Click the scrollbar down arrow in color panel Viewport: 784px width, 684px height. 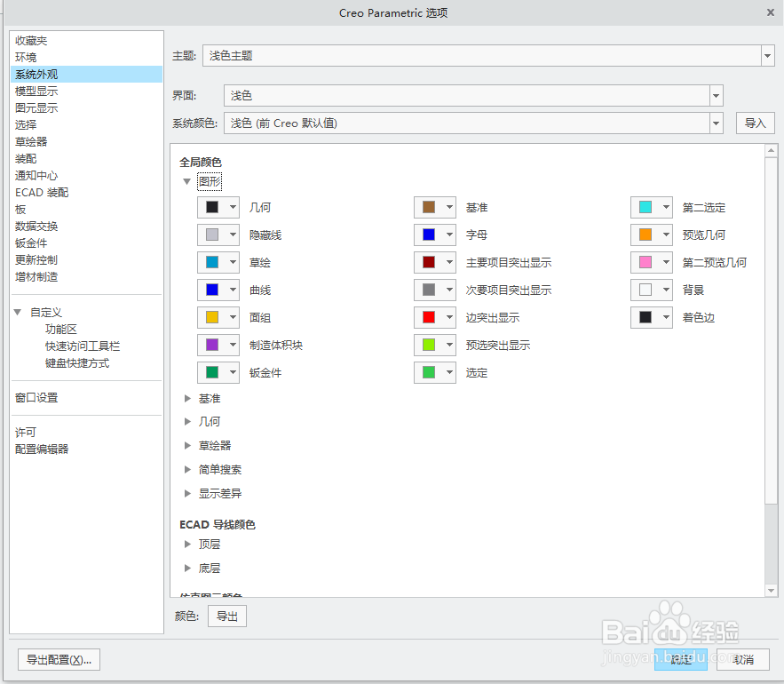click(x=771, y=591)
